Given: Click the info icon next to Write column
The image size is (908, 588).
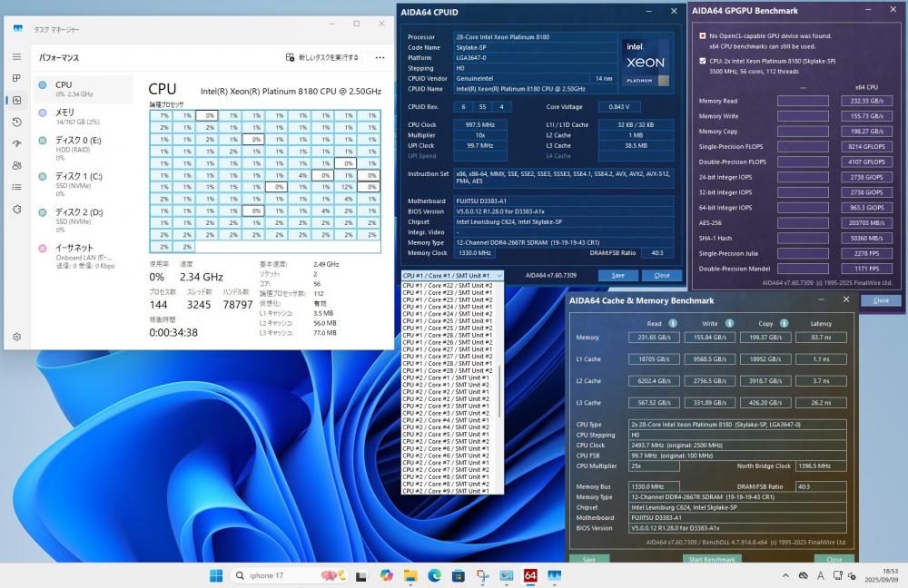Looking at the screenshot, I should 730,323.
